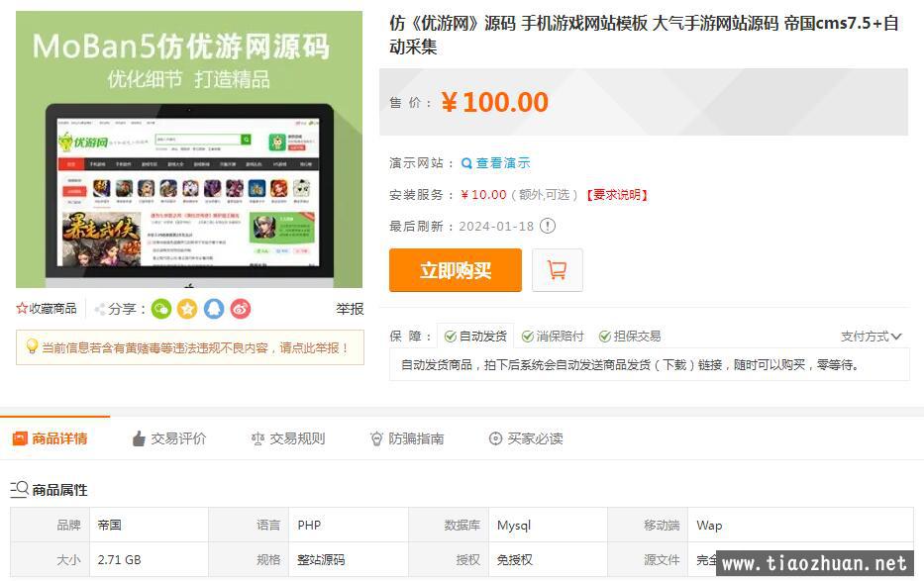
Task: Share product via Weibo icon
Action: 241,309
